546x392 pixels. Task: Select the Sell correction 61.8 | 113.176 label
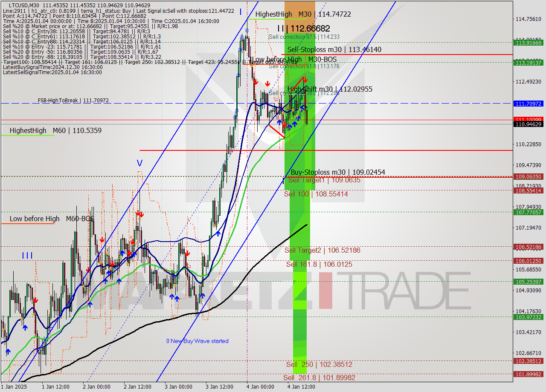coord(304,66)
